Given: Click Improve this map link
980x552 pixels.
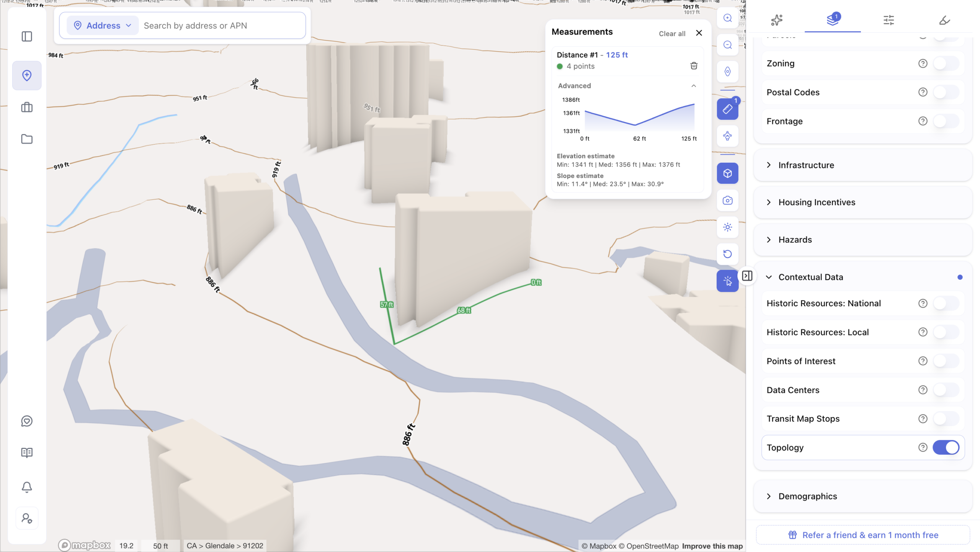Looking at the screenshot, I should pyautogui.click(x=712, y=546).
